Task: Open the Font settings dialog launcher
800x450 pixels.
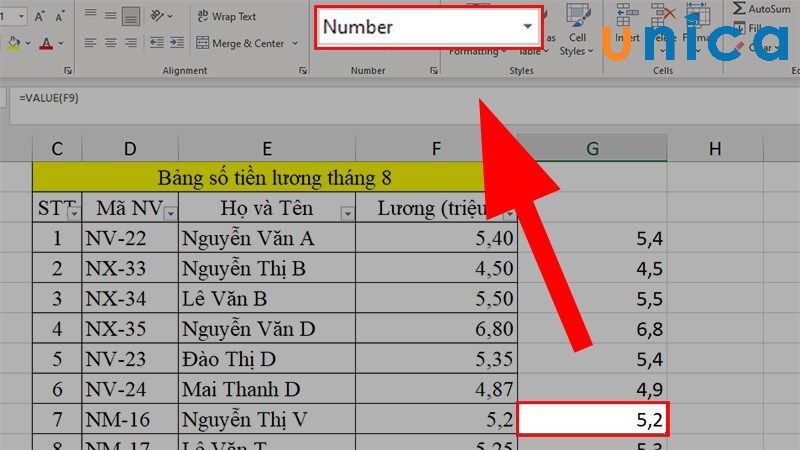Action: [x=67, y=71]
